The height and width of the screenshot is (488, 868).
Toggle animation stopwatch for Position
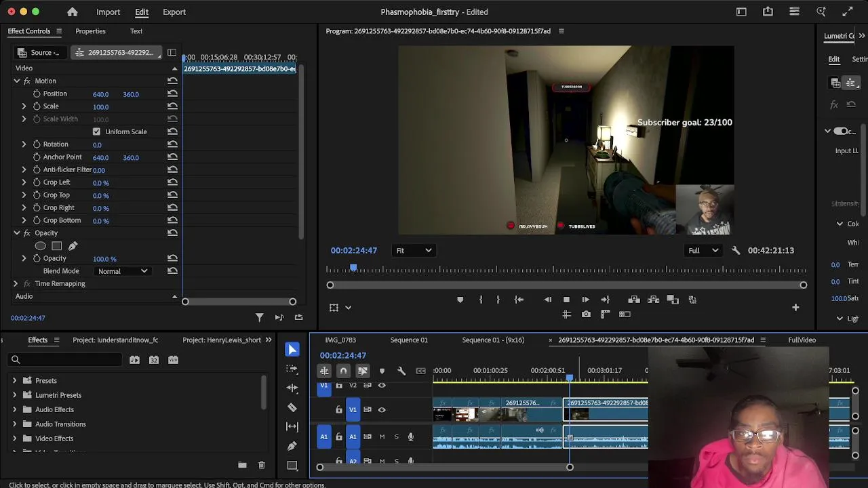point(37,94)
